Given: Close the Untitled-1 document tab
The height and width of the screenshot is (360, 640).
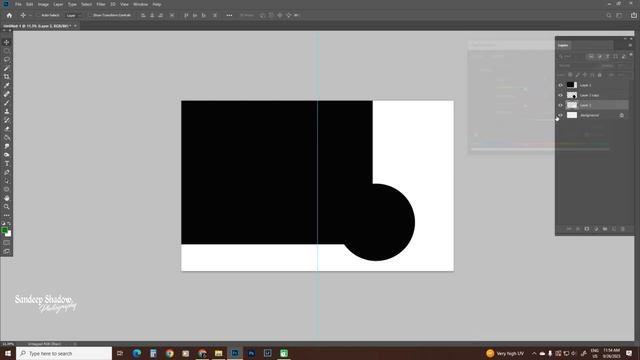Looking at the screenshot, I should tap(75, 26).
